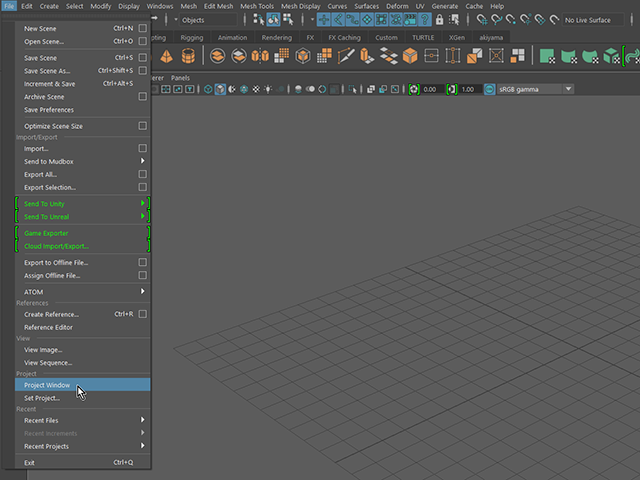640x480 pixels.
Task: Expand Send To Unity submenu
Action: coord(142,203)
